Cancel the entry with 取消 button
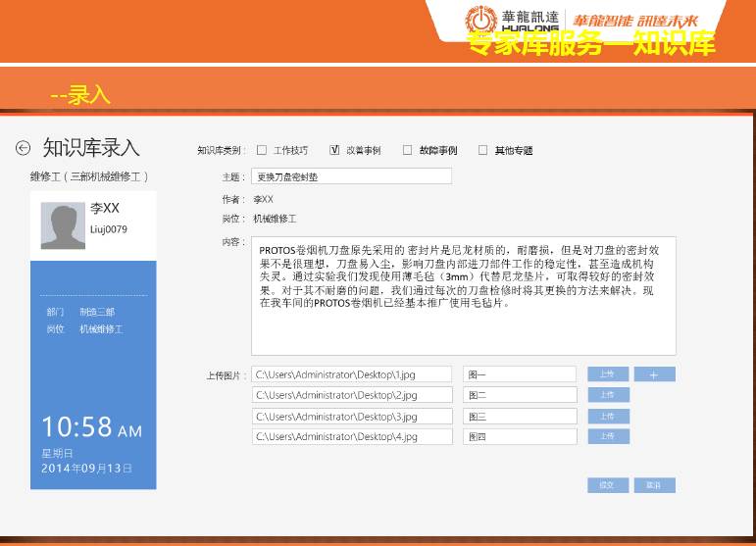Viewport: 756px width, 546px height. click(654, 485)
